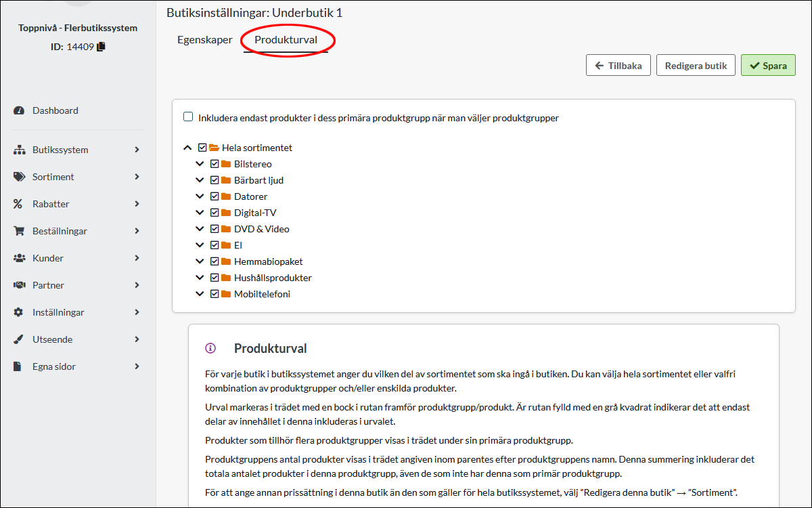Select the Produkturval tab

(286, 40)
